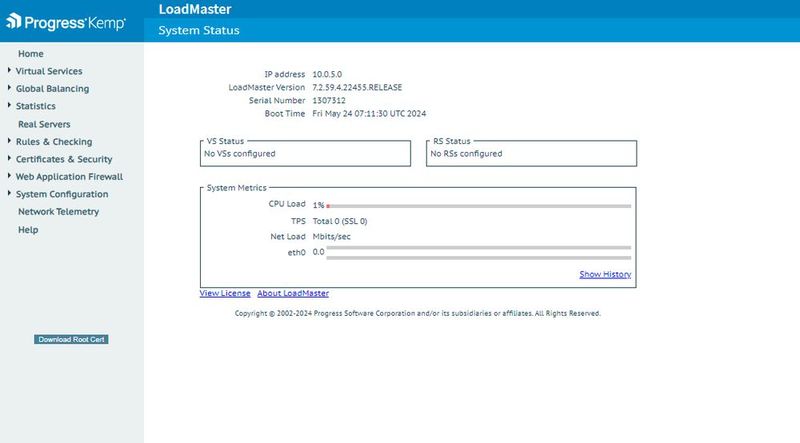Click 'No RSs configured' text
The image size is (800, 443).
click(466, 154)
